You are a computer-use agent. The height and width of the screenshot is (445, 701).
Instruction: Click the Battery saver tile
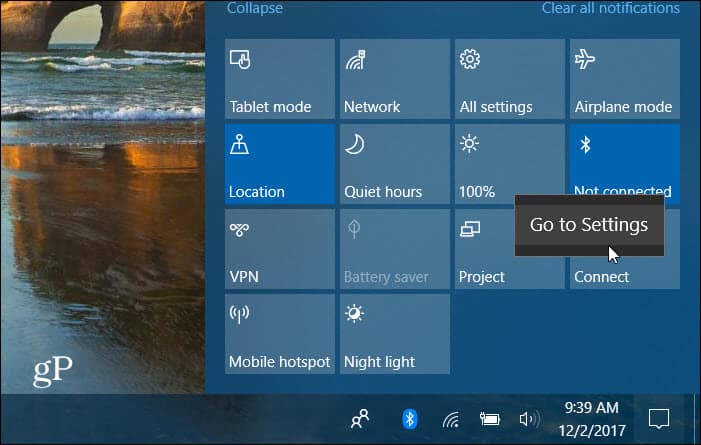[395, 249]
